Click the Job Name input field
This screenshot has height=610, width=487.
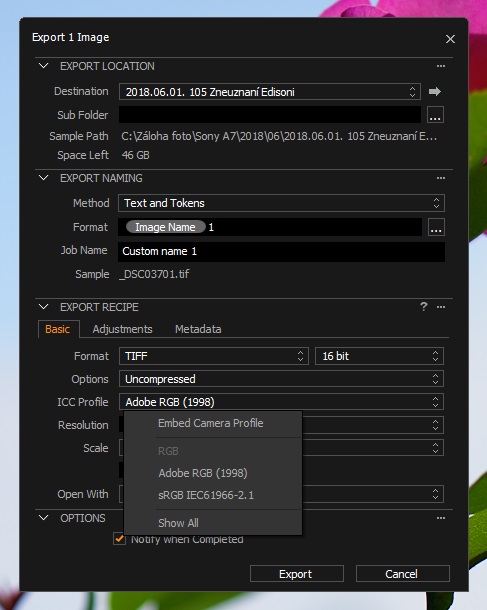(x=281, y=251)
